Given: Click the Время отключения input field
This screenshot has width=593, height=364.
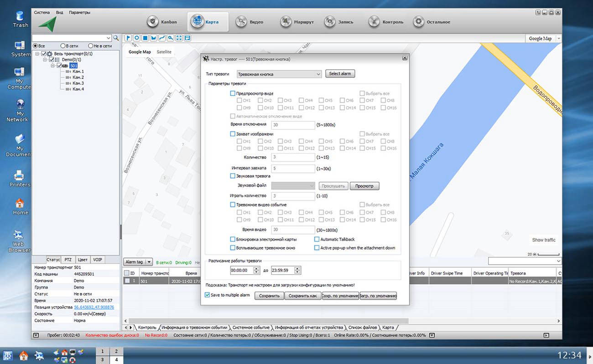Looking at the screenshot, I should 292,125.
